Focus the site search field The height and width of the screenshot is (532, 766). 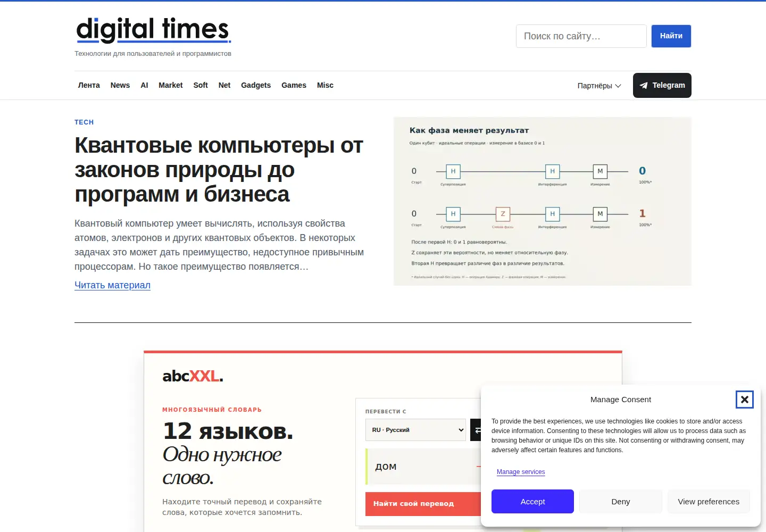tap(581, 36)
